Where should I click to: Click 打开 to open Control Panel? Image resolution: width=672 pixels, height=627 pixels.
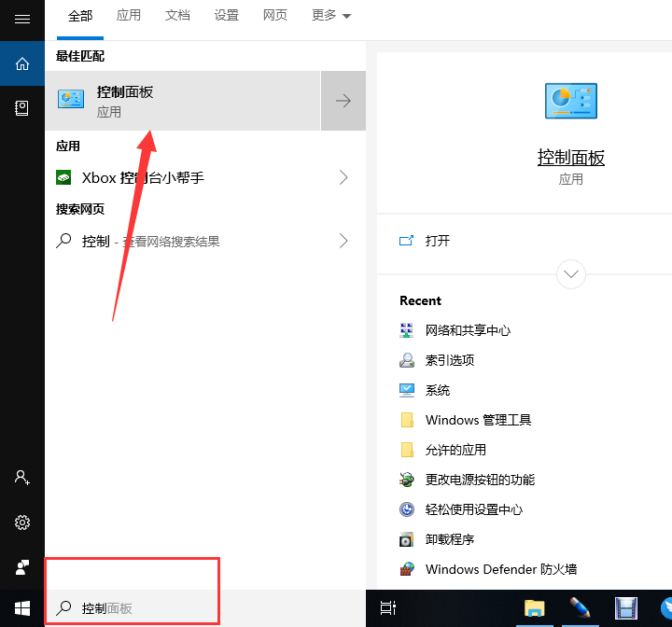coord(437,241)
